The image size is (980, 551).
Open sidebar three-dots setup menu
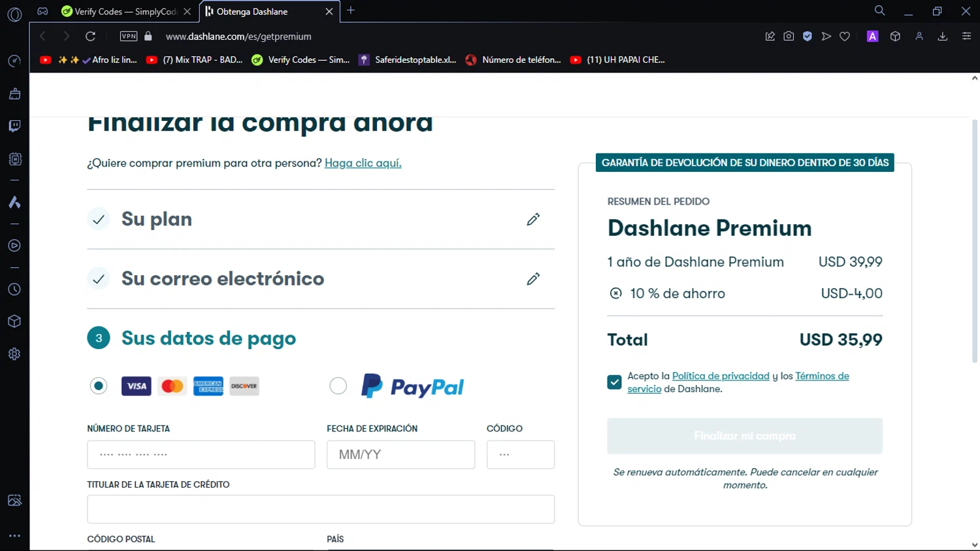[x=14, y=535]
